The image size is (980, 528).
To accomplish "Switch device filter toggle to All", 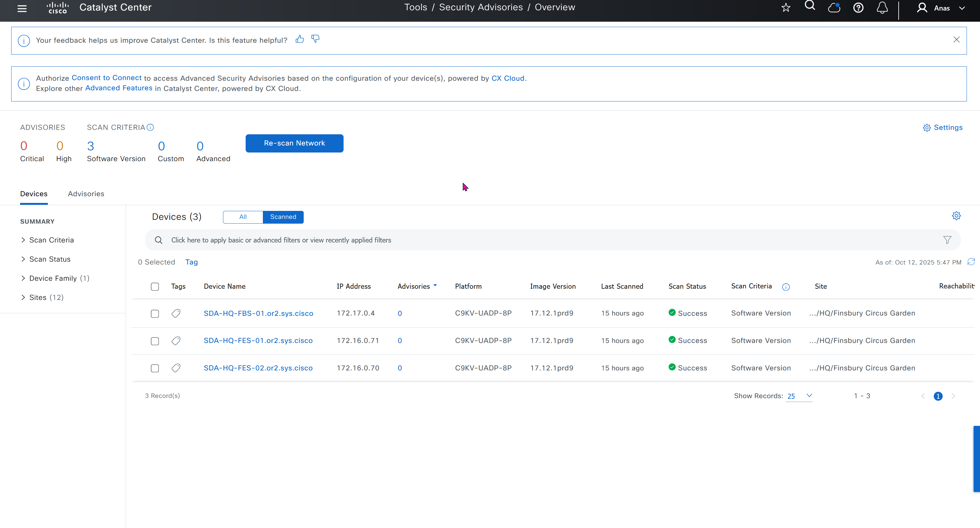I will point(243,217).
